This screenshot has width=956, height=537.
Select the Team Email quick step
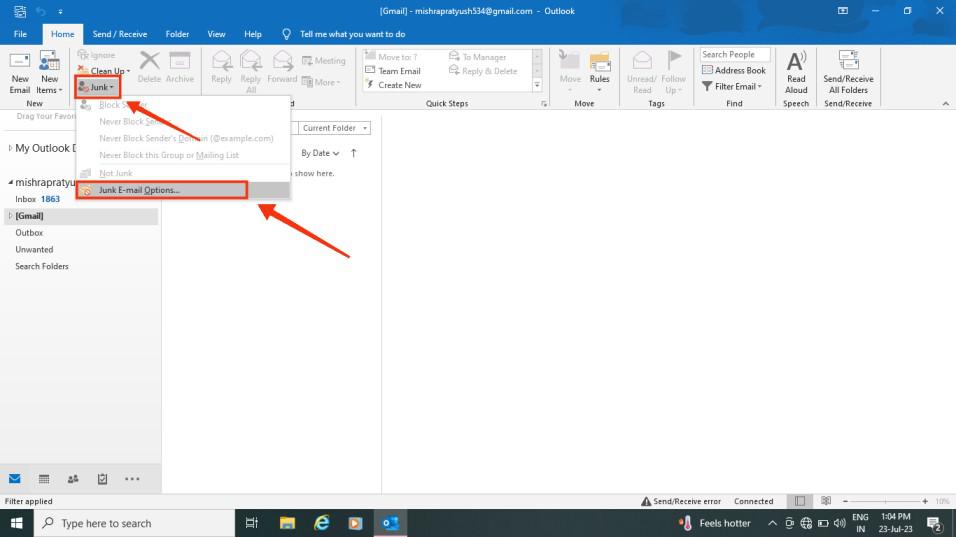(x=393, y=71)
